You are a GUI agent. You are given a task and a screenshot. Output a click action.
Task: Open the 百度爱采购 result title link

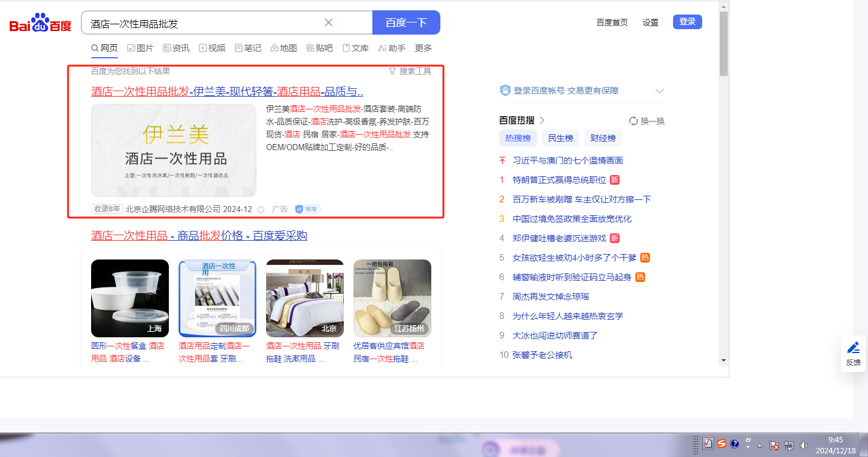tap(199, 235)
